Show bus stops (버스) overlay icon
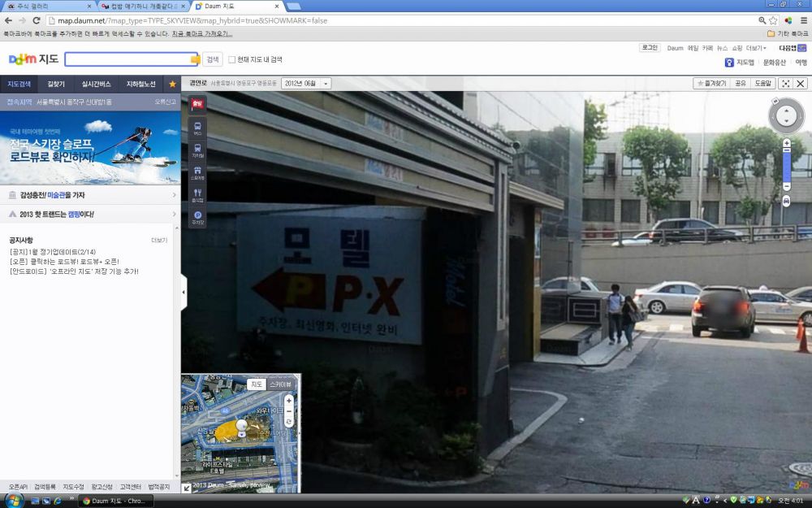 [x=197, y=128]
